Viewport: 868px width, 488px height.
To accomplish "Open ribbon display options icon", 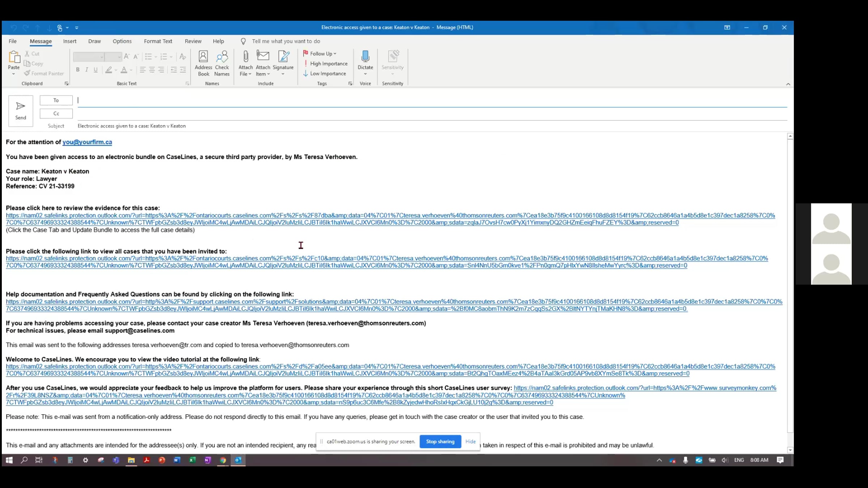I will coord(727,27).
